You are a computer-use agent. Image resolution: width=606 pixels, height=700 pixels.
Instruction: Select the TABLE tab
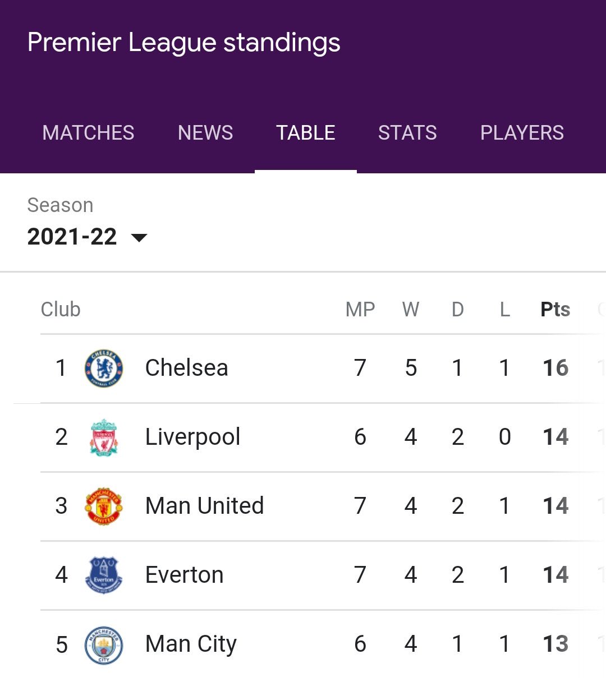tap(306, 133)
